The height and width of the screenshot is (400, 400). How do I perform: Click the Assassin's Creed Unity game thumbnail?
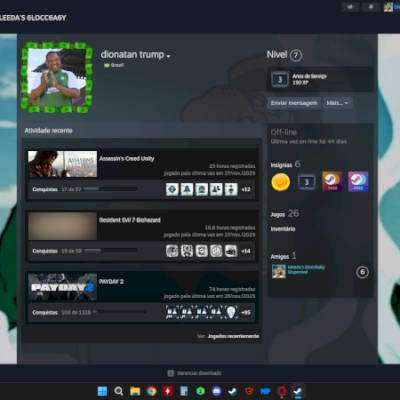62,164
